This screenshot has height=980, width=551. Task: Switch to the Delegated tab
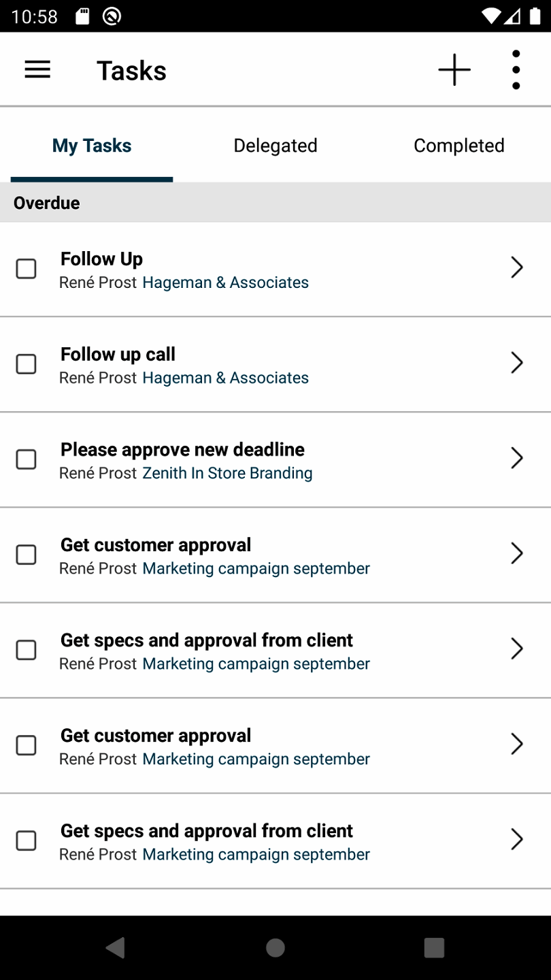pos(275,146)
